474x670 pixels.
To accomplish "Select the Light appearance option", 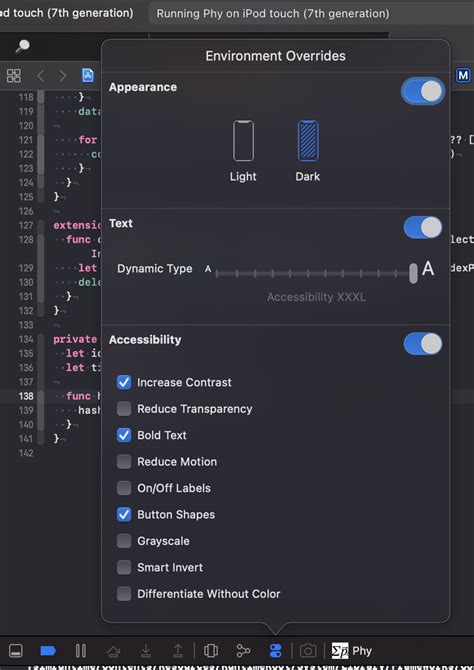I will click(x=243, y=151).
